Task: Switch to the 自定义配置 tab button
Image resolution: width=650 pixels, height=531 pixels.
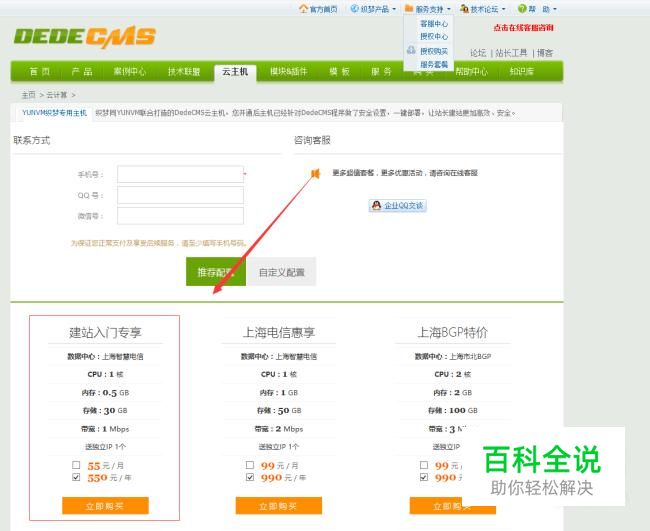Action: [281, 272]
